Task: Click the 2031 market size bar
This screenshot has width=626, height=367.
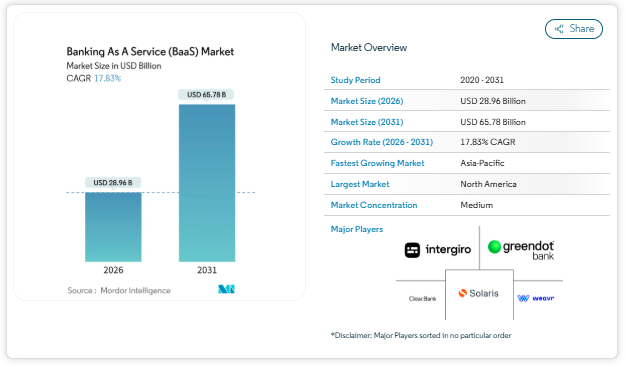Action: 207,183
